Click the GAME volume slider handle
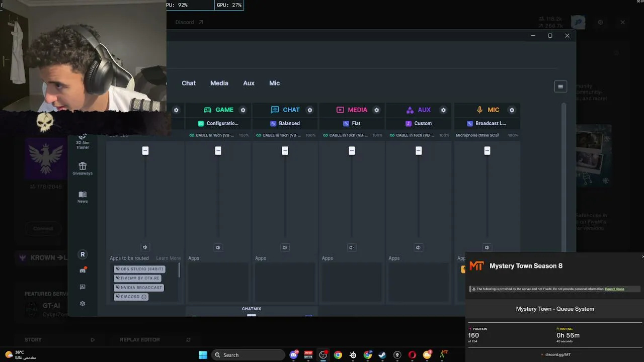This screenshot has height=362, width=644. coord(218,151)
